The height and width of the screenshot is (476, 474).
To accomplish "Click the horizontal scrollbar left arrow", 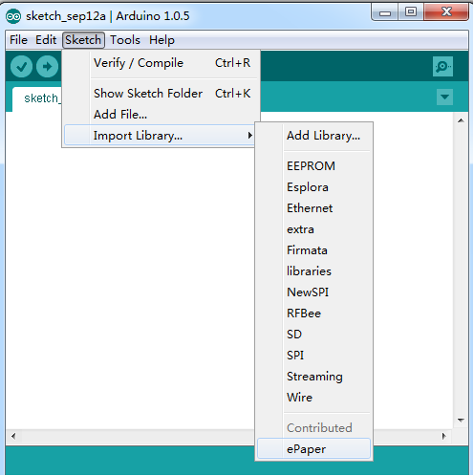I will (x=13, y=436).
